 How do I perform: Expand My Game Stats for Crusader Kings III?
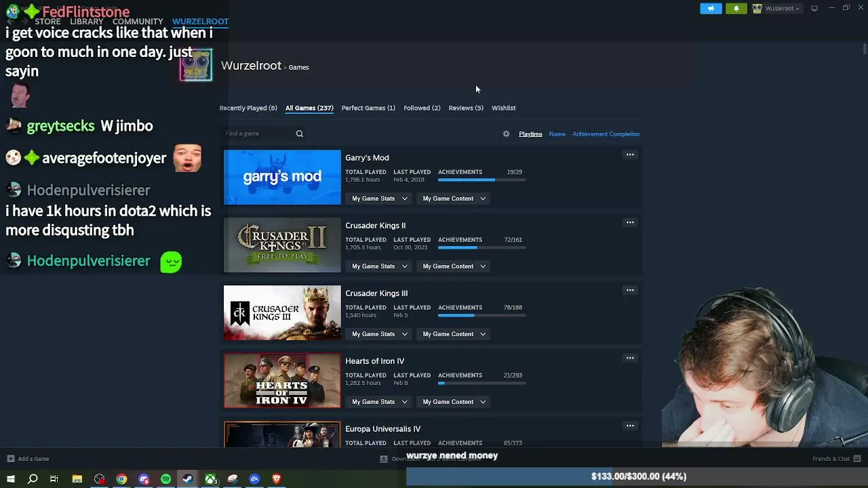click(x=380, y=334)
